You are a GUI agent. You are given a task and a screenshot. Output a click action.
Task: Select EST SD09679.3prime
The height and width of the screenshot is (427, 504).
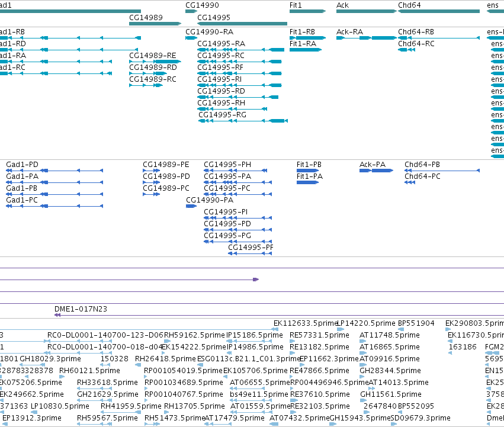(420, 418)
